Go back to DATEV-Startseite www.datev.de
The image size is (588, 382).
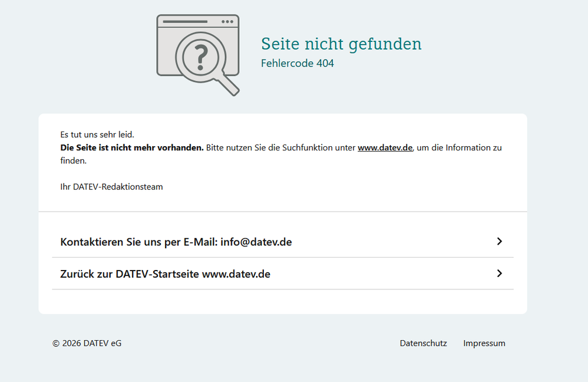click(283, 274)
